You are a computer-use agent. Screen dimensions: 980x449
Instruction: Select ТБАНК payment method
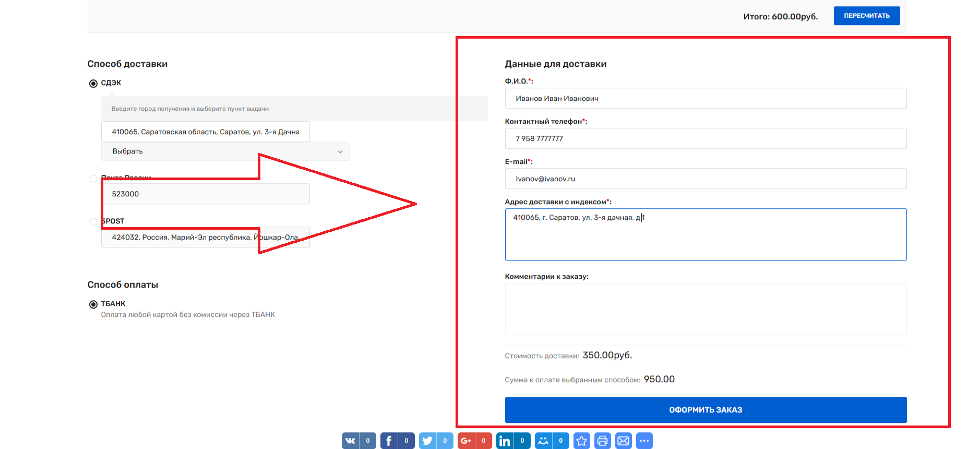pyautogui.click(x=93, y=304)
